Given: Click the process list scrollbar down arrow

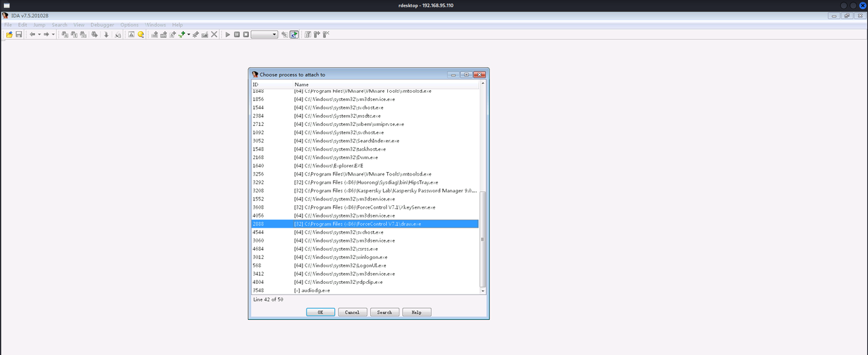Looking at the screenshot, I should pos(483,290).
